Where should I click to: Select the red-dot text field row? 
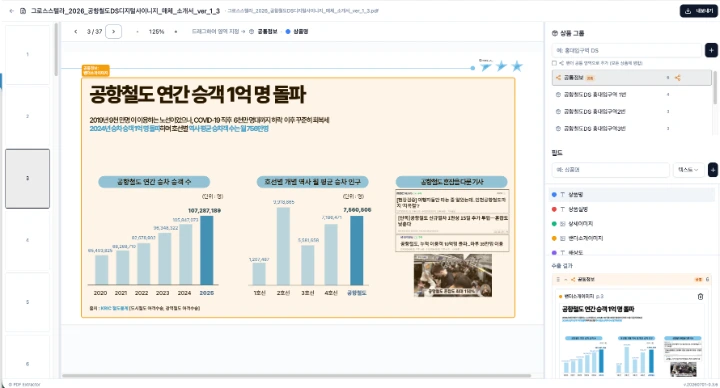[x=632, y=209]
